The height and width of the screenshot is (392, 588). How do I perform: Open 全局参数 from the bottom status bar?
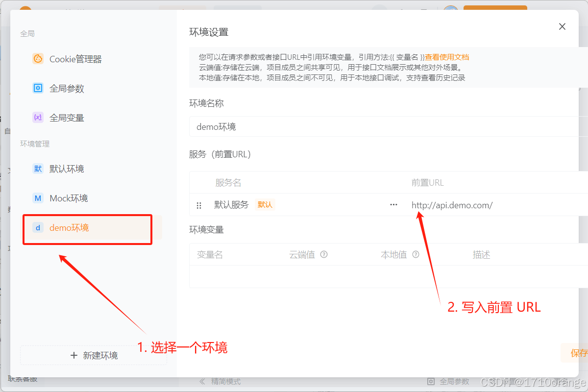(x=448, y=381)
